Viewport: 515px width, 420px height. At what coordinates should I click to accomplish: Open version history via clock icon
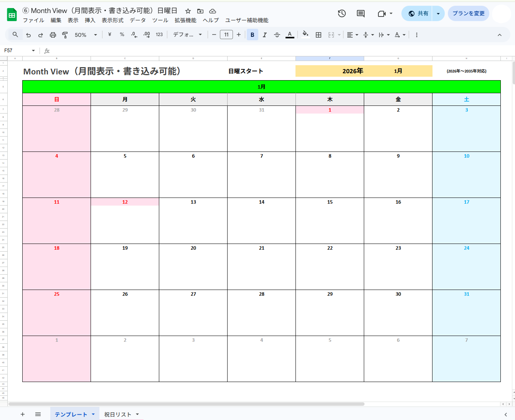pyautogui.click(x=341, y=13)
